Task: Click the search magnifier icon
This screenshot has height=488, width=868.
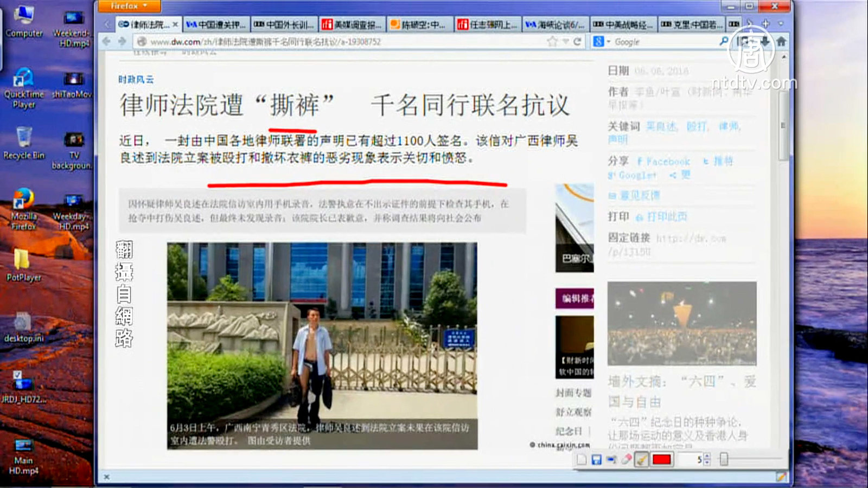Action: click(723, 41)
